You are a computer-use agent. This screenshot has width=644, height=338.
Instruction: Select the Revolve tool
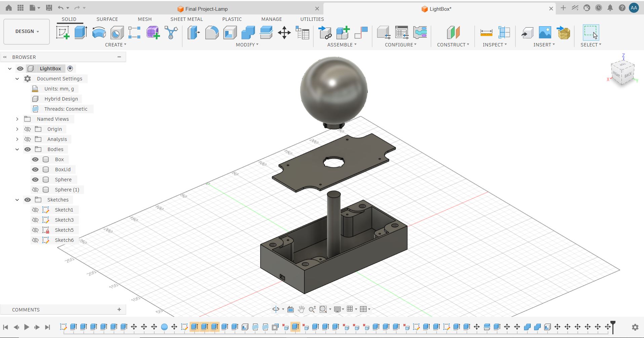99,33
